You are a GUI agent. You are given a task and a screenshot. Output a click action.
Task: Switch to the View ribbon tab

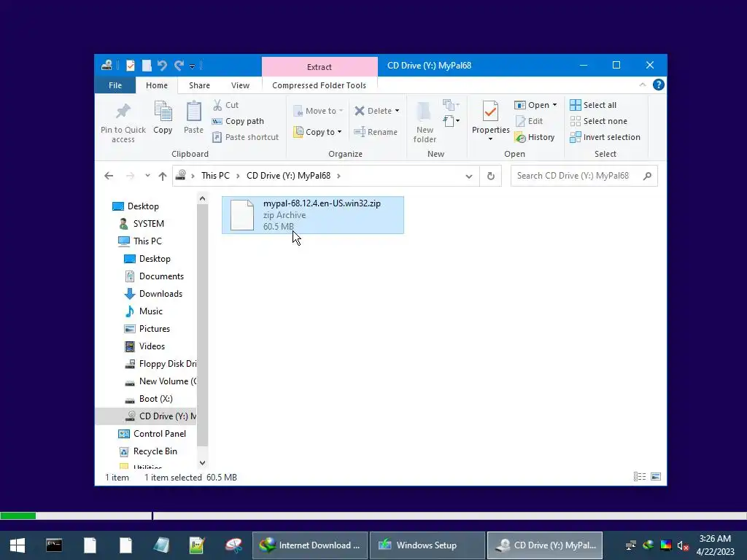tap(240, 85)
